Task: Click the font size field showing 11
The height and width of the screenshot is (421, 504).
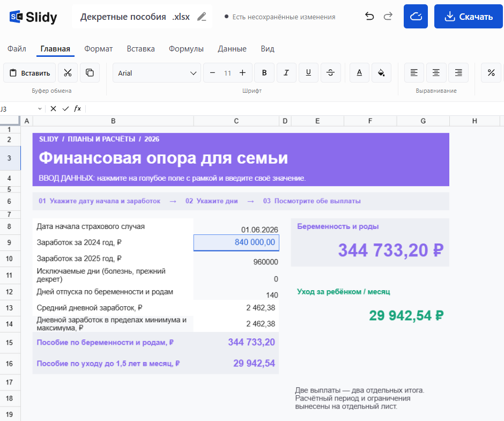Action: [227, 73]
